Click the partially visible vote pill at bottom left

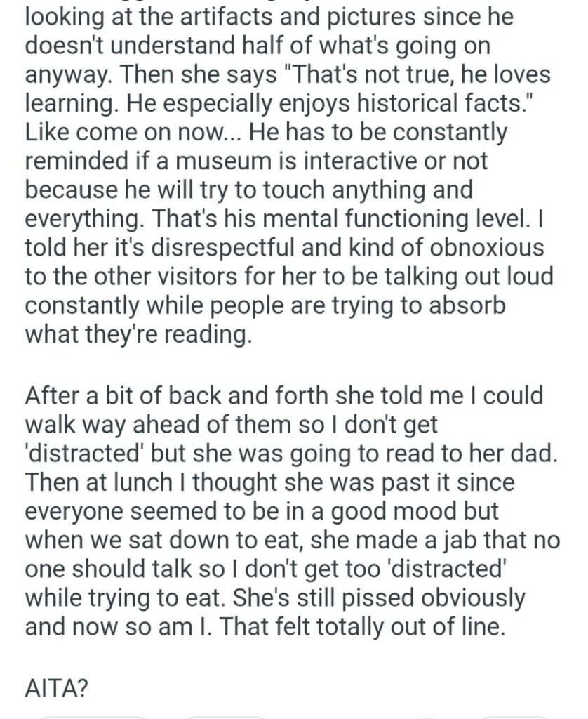(91, 716)
